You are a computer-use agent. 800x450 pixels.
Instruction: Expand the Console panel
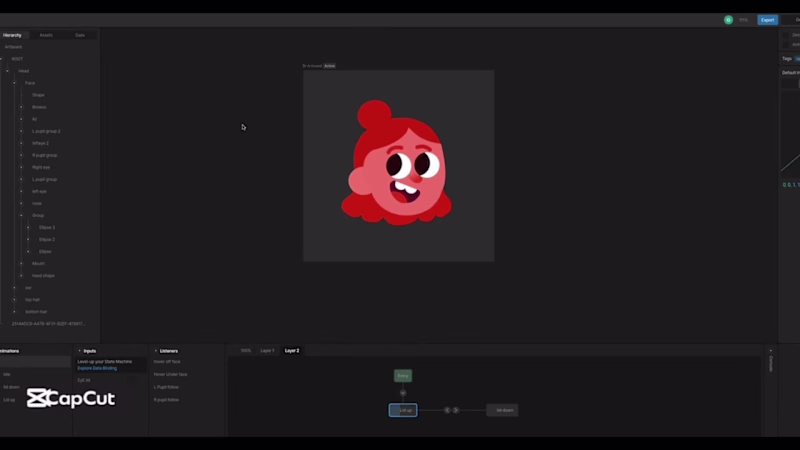tap(770, 361)
